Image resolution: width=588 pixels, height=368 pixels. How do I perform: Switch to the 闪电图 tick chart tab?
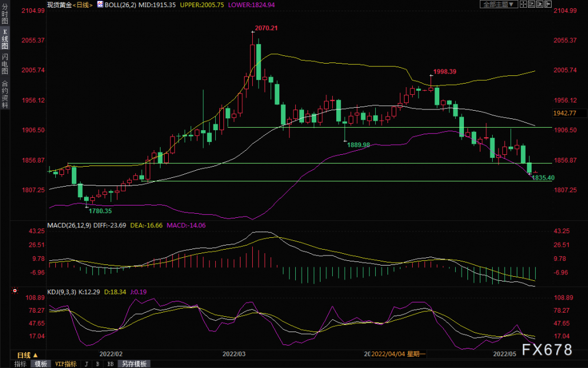(x=5, y=64)
